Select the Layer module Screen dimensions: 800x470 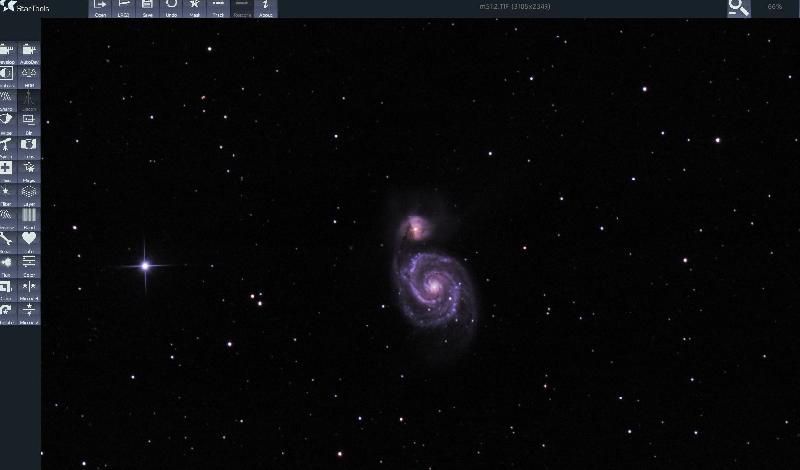coord(29,195)
